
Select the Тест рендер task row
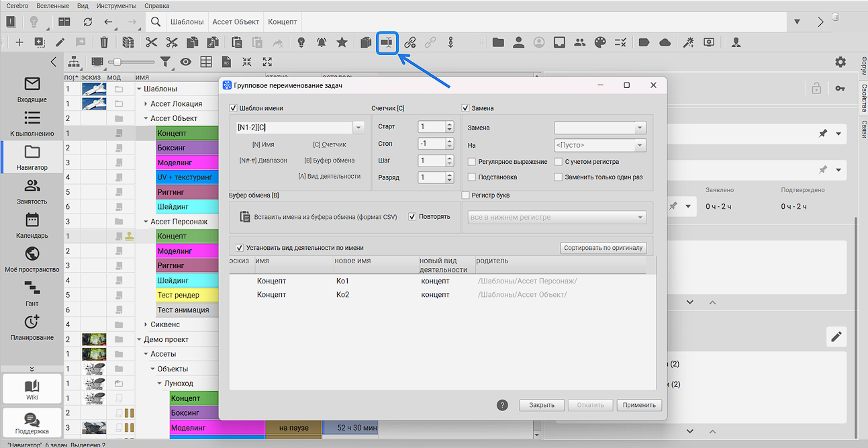[x=187, y=296]
